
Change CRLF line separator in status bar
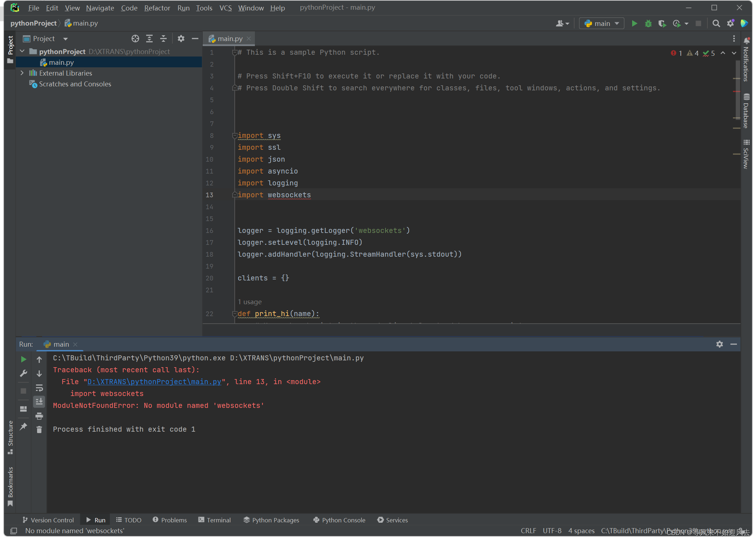(x=528, y=531)
